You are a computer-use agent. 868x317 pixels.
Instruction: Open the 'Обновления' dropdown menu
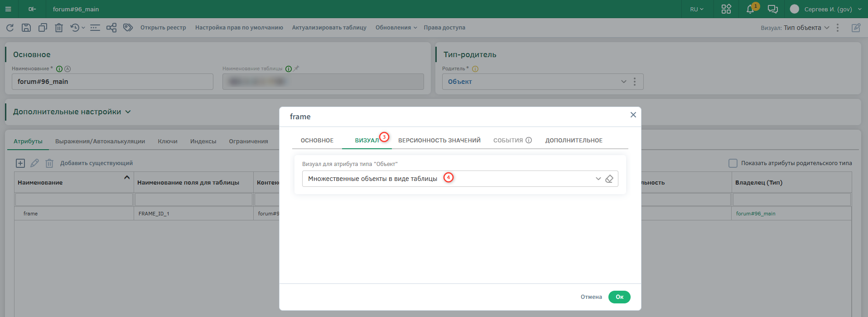coord(396,28)
